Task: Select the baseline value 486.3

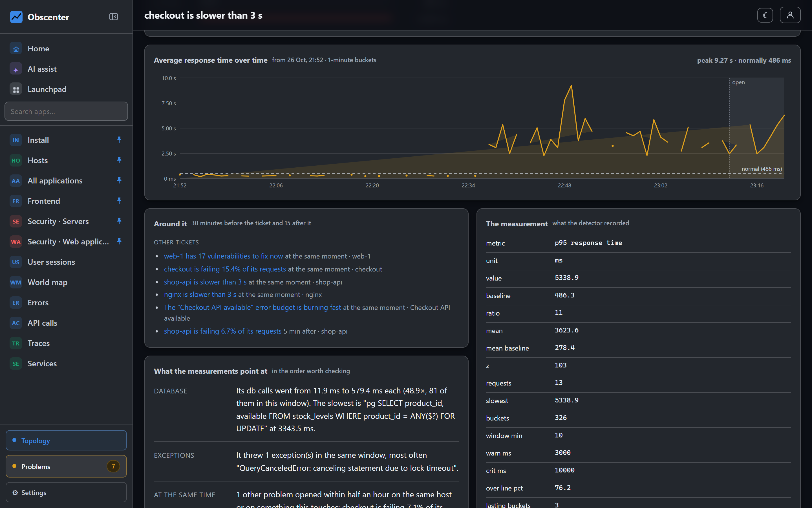Action: 564,295
